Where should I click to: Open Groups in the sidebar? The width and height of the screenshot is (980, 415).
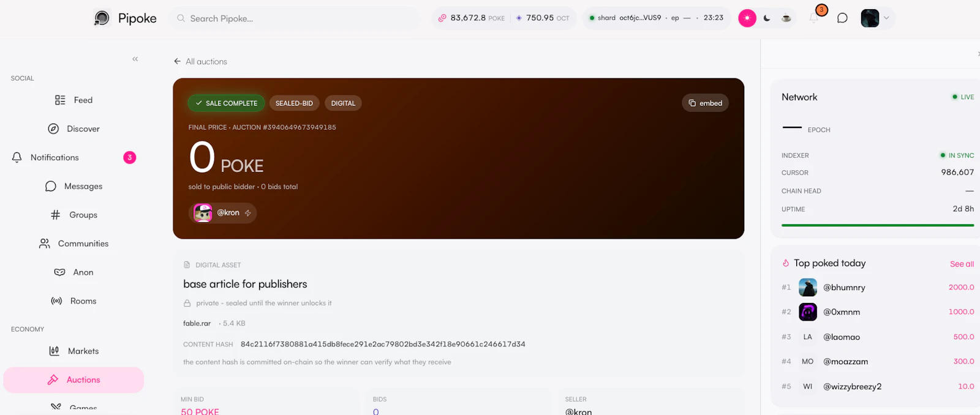pyautogui.click(x=73, y=215)
